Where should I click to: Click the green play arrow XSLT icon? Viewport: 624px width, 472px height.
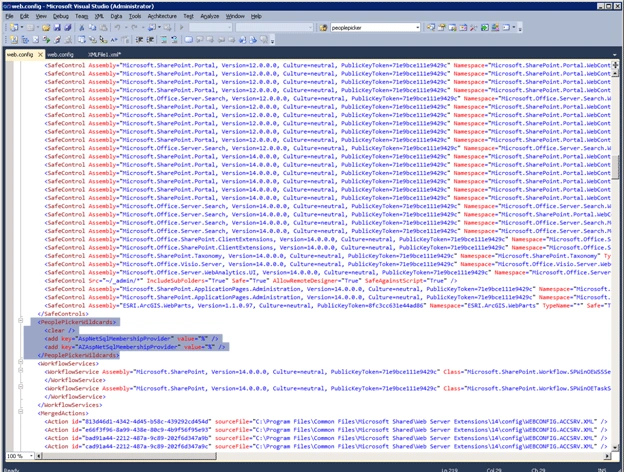(47, 39)
